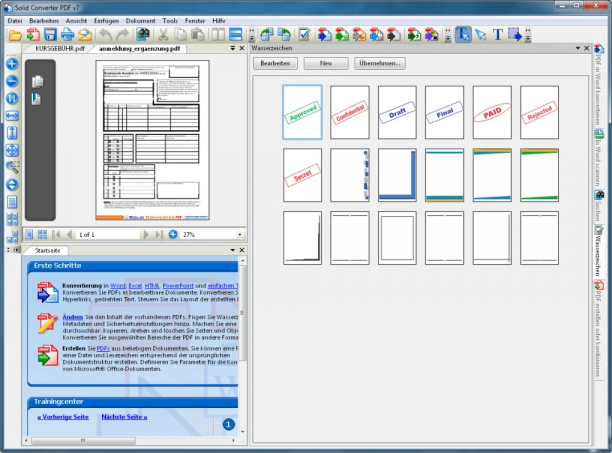Open Wasserzeichen vertical side tab
The height and width of the screenshot is (453, 612).
pos(599,252)
